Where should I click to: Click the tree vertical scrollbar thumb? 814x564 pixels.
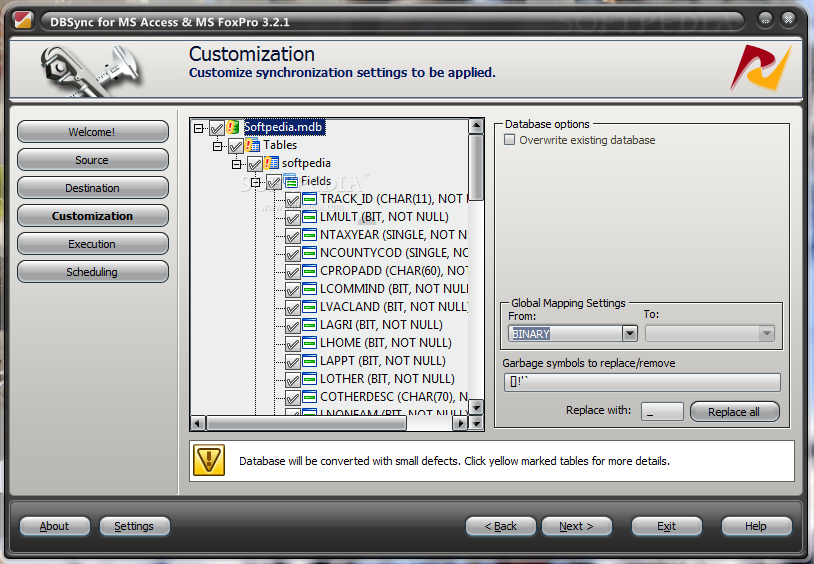476,167
